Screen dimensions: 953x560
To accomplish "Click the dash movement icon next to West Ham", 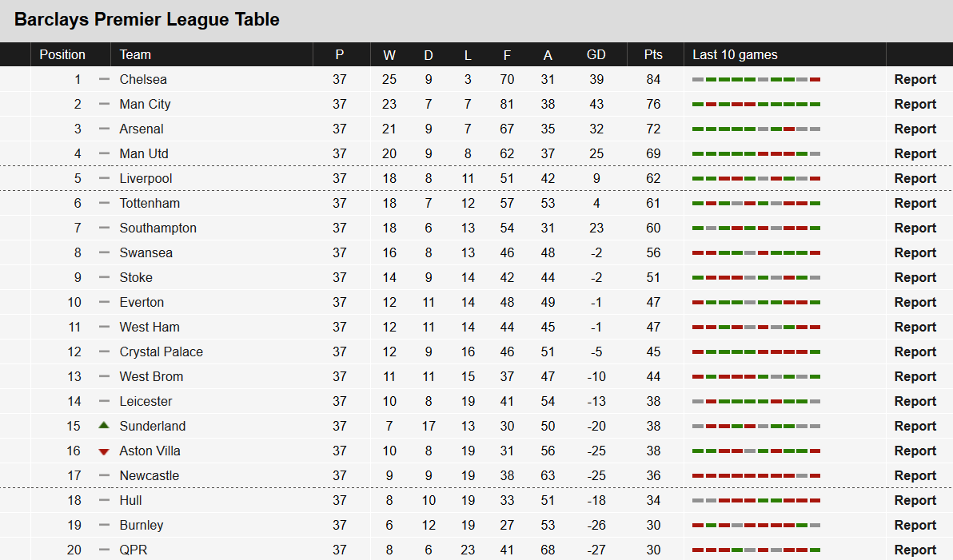I will pyautogui.click(x=103, y=327).
